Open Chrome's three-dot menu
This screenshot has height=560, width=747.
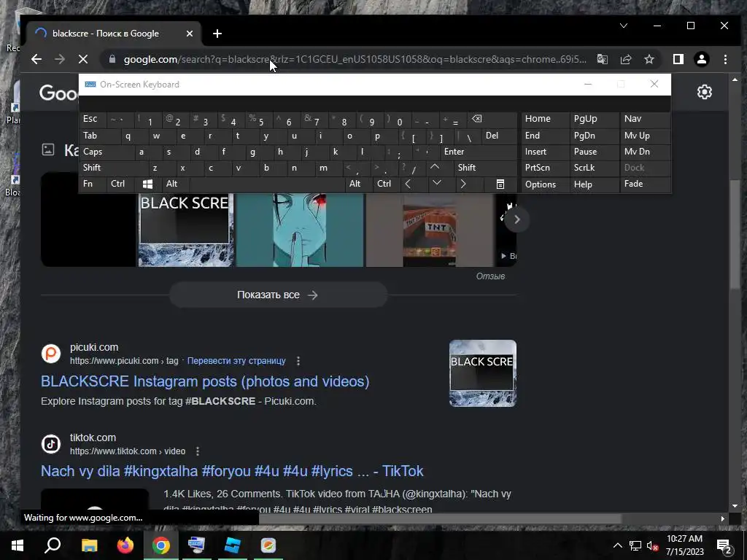point(725,59)
